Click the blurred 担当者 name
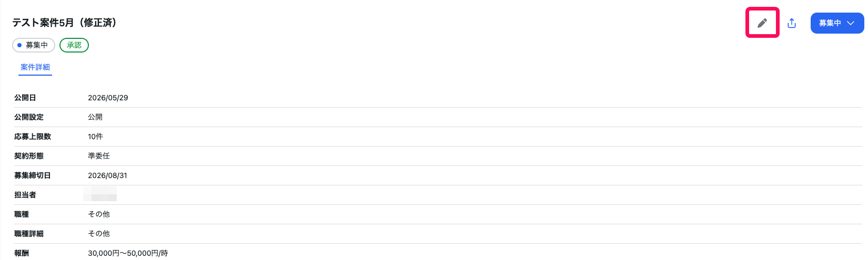This screenshot has width=868, height=260. pyautogui.click(x=100, y=193)
